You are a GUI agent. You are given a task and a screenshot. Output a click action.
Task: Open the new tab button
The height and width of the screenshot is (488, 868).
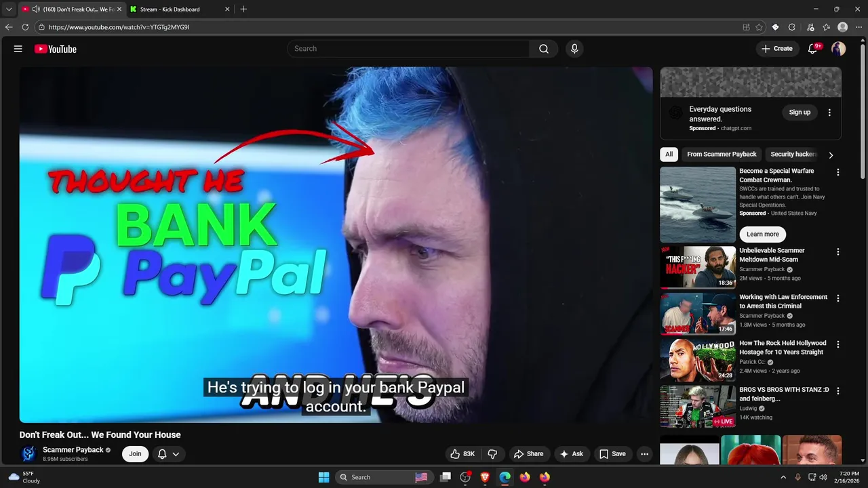(243, 9)
